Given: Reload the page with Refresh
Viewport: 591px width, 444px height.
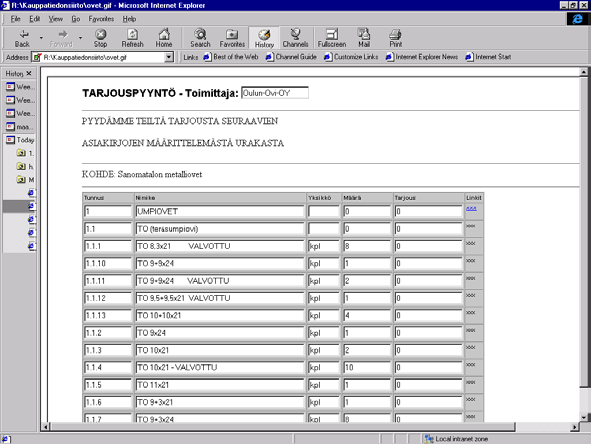Looking at the screenshot, I should tap(132, 38).
